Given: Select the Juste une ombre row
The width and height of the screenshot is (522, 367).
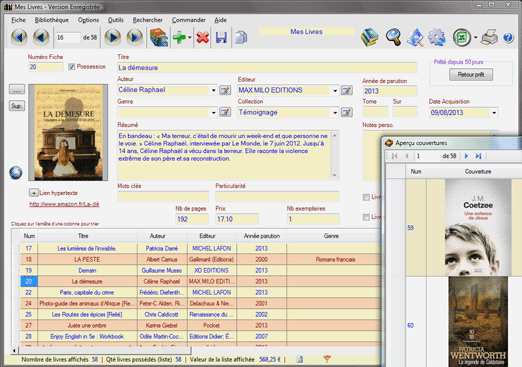Looking at the screenshot, I should (200, 325).
